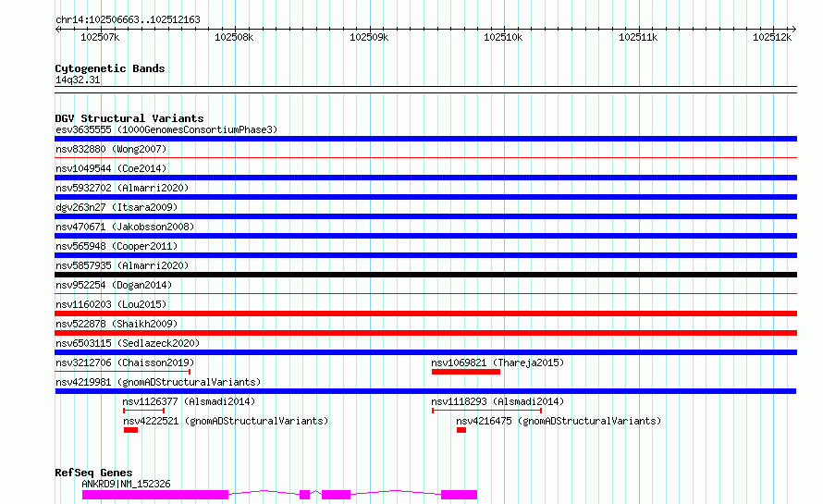This screenshot has height=504, width=823.
Task: Open nsv470671 (Jakobsson2008) label
Action: 125,227
